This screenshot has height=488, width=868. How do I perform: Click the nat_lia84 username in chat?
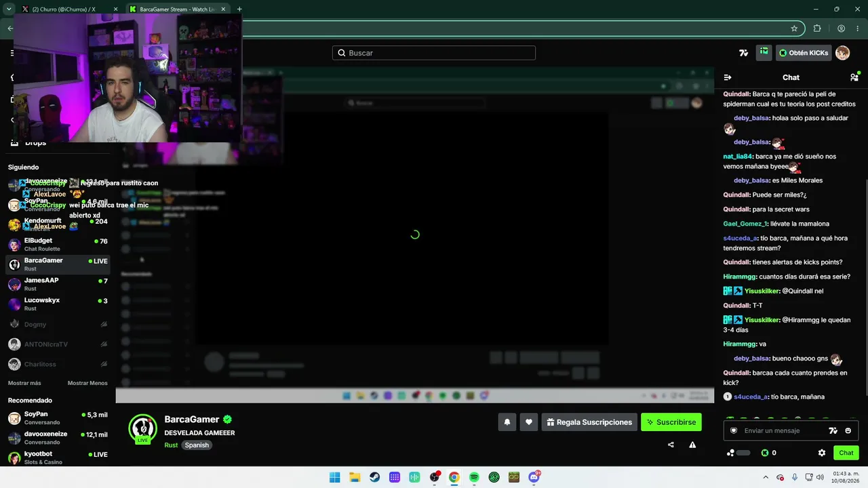(x=738, y=157)
